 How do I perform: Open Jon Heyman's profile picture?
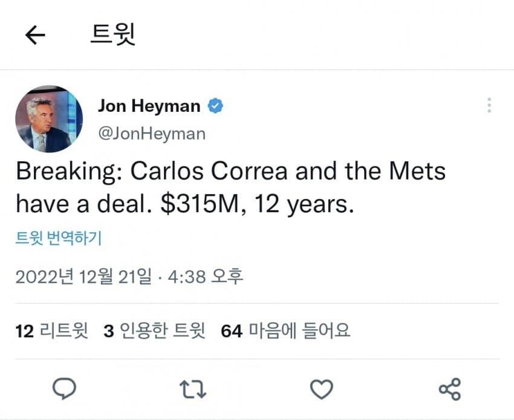(x=49, y=119)
